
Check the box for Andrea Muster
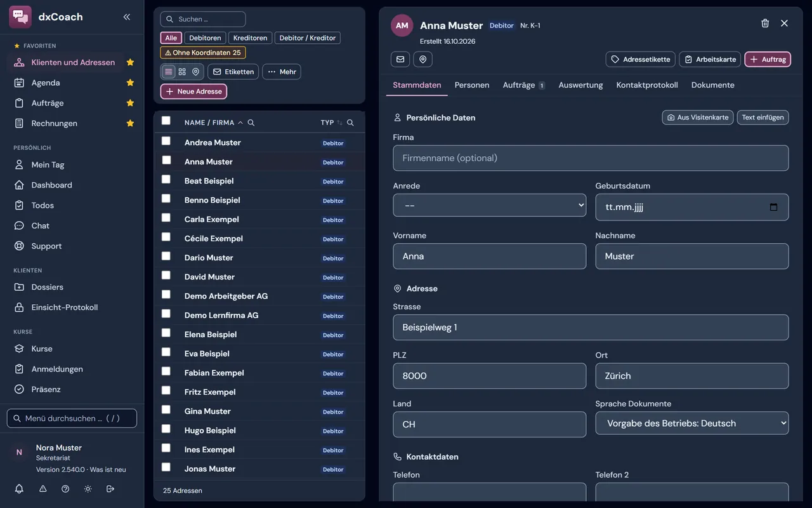(166, 141)
